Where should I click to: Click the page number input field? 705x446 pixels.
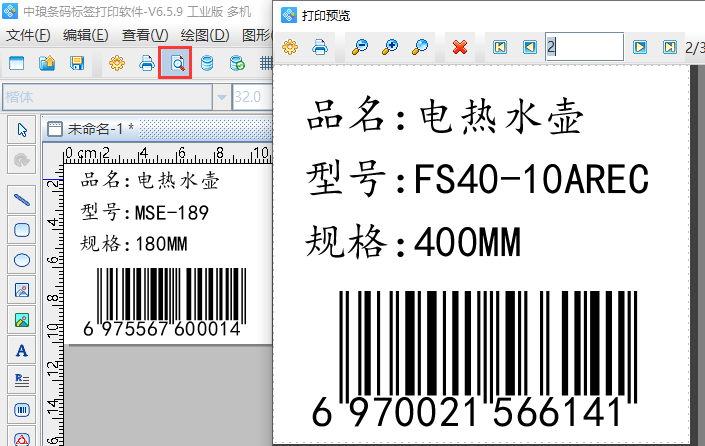585,46
